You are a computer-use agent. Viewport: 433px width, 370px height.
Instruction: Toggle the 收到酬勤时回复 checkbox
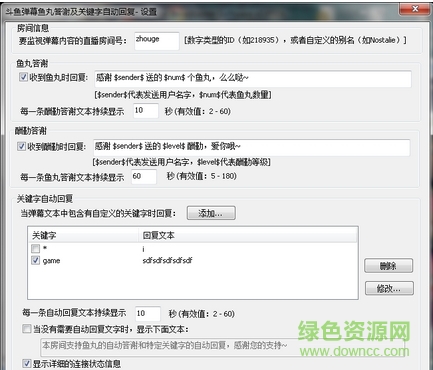21,146
